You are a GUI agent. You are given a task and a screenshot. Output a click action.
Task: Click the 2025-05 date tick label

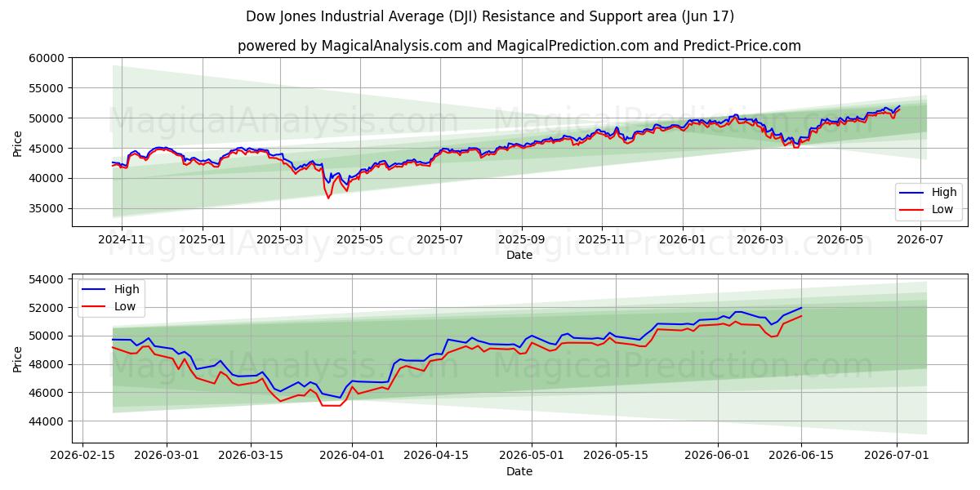(x=360, y=239)
